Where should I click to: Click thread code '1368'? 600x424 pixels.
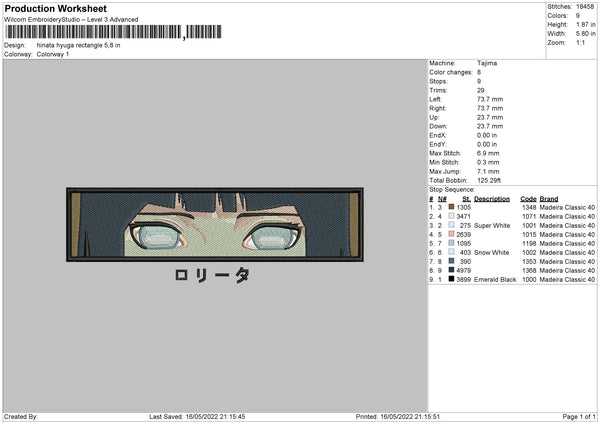click(x=529, y=271)
